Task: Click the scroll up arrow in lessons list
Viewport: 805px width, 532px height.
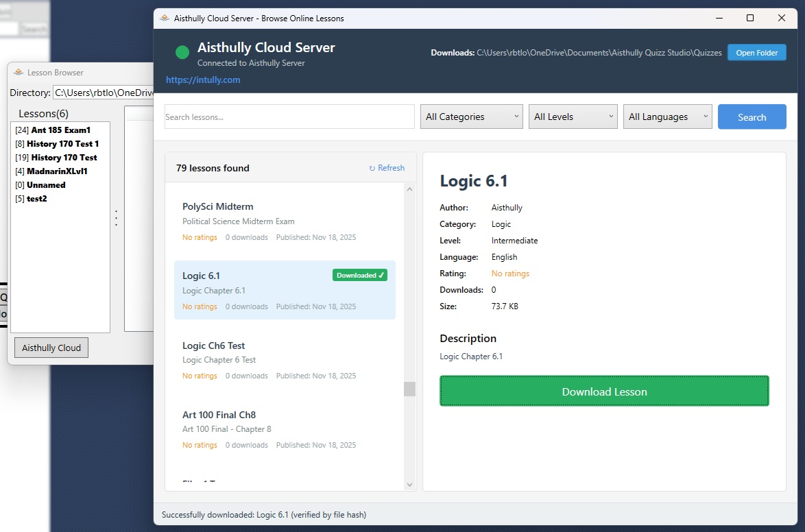Action: point(410,189)
